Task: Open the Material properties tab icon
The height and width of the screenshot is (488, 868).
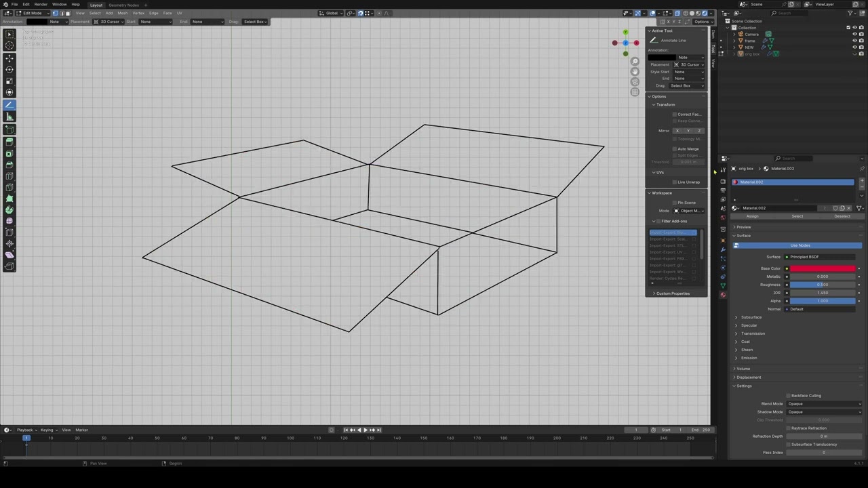Action: click(723, 294)
